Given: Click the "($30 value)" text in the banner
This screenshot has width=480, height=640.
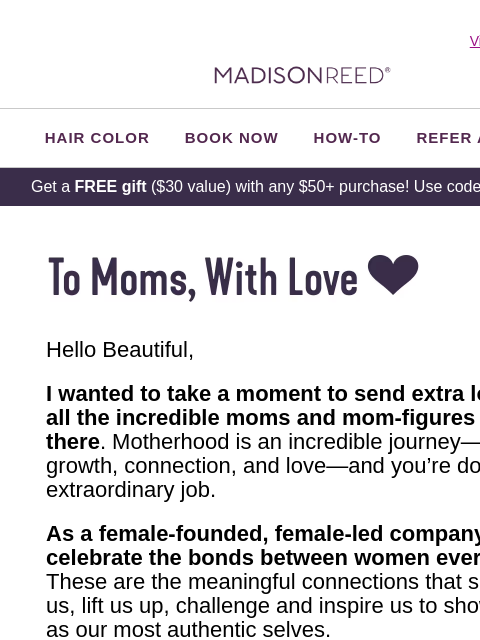Looking at the screenshot, I should (x=191, y=187).
